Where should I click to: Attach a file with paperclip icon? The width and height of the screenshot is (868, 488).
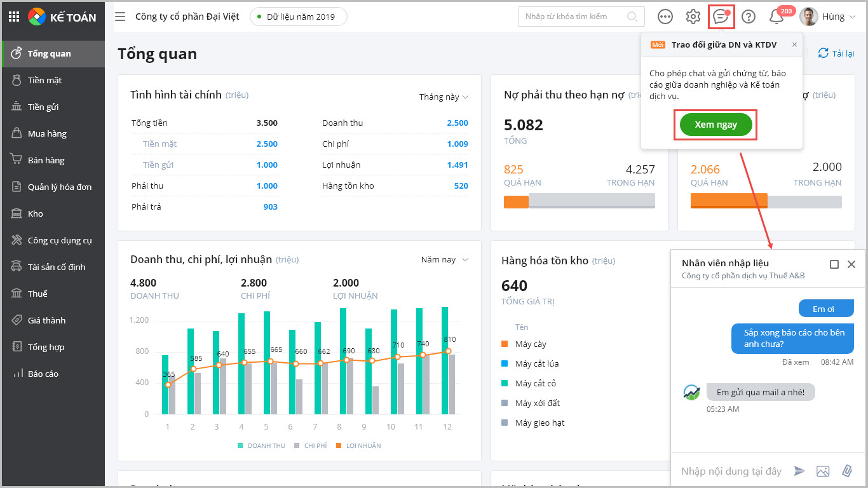(846, 471)
